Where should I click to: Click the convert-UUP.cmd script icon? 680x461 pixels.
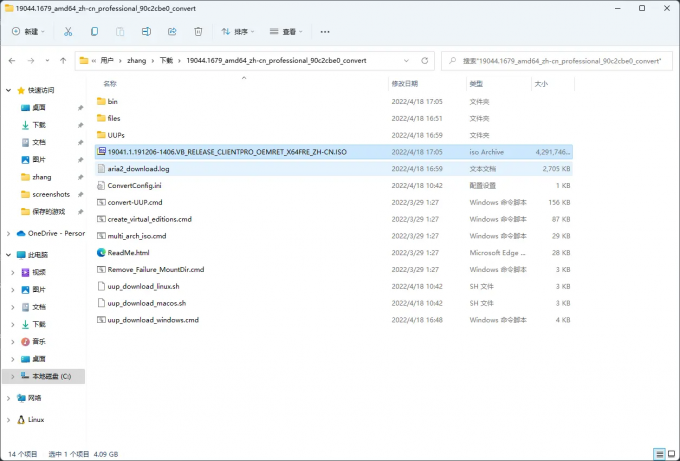[101, 202]
